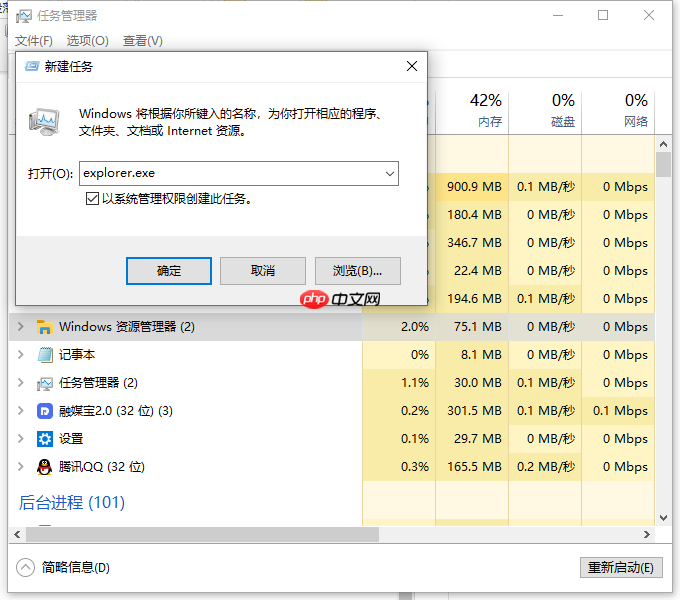Click the Run dialog monitor graphic

pos(44,122)
